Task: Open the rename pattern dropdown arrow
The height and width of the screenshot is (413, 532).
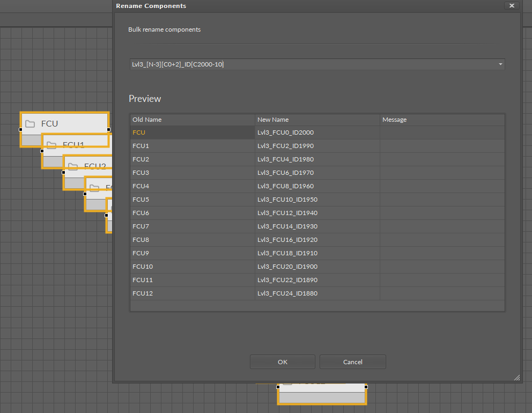Action: tap(500, 64)
